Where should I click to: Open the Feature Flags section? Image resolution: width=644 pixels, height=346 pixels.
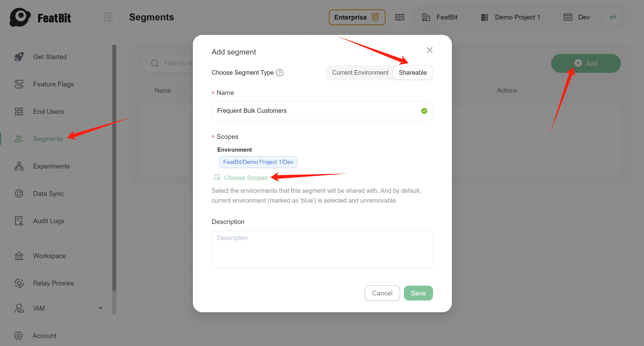(x=53, y=84)
